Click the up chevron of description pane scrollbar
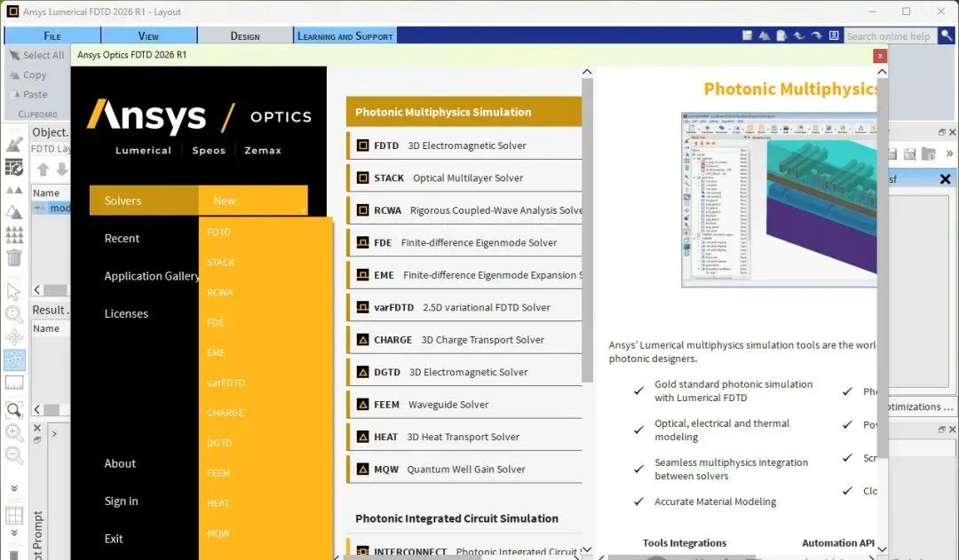 coord(883,72)
